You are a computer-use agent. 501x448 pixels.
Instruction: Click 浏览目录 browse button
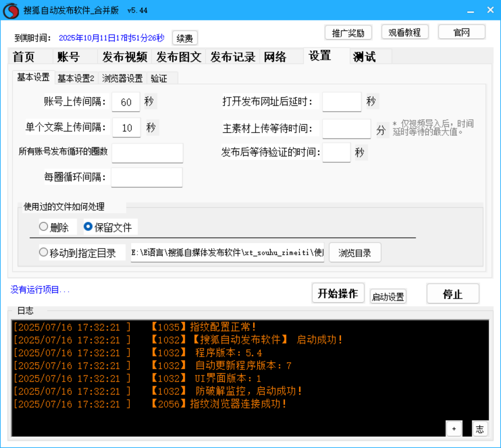click(355, 253)
